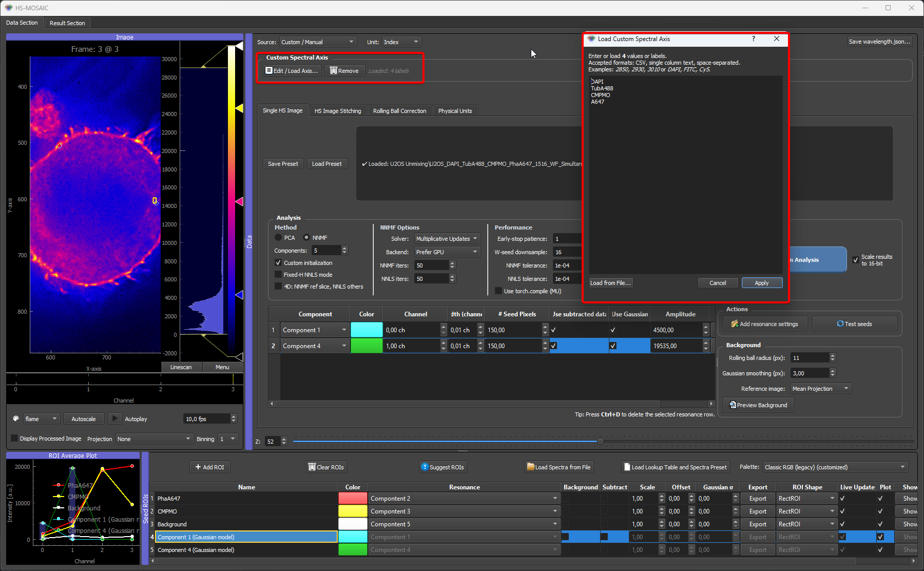Image resolution: width=924 pixels, height=571 pixels.
Task: Select the PCA method radio button
Action: (x=278, y=238)
